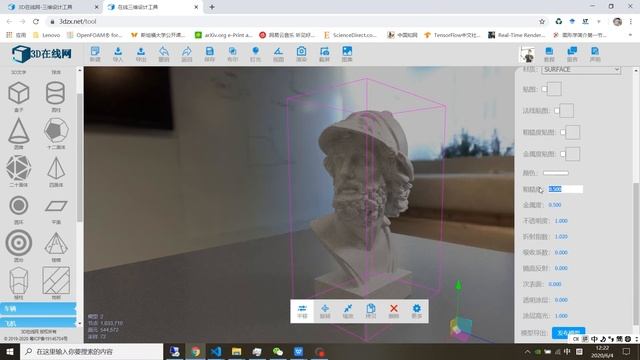640x360 pixels.
Task: Toggle the metalness map (金属度贴图) checkbox
Action: [563, 154]
